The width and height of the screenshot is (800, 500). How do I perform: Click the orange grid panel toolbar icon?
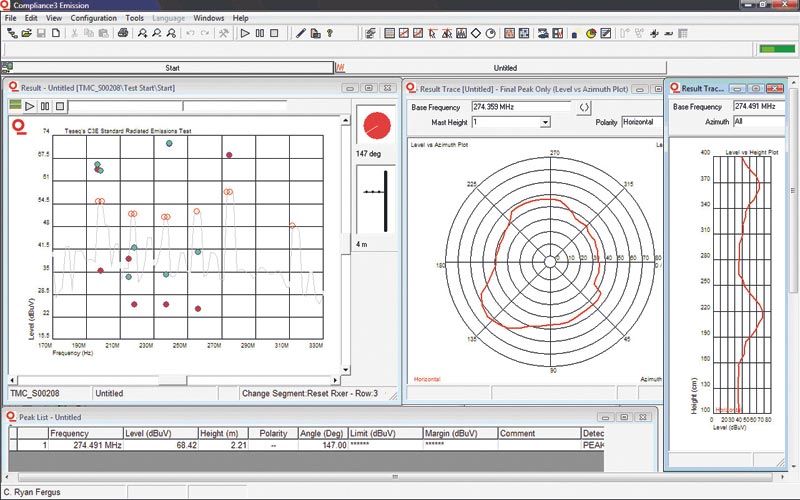(509, 34)
